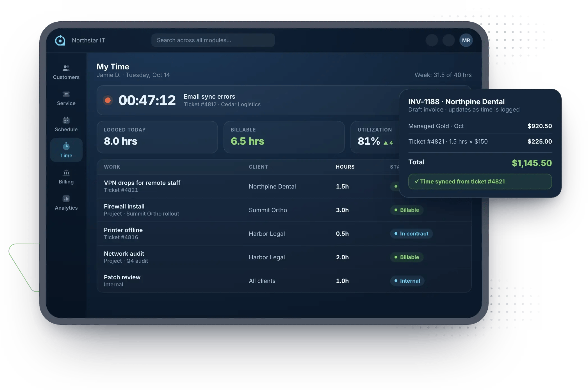Select the Time sidebar label
This screenshot has height=390, width=588.
66,155
